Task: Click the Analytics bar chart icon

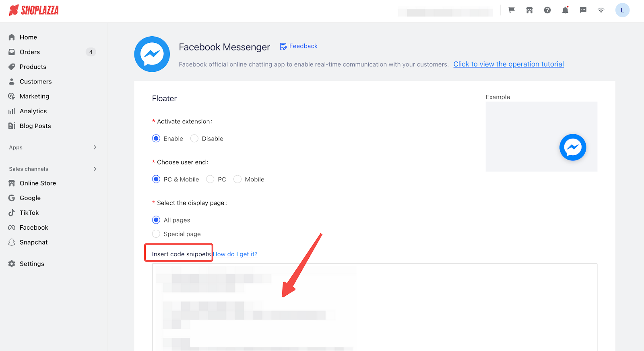Action: click(x=12, y=111)
